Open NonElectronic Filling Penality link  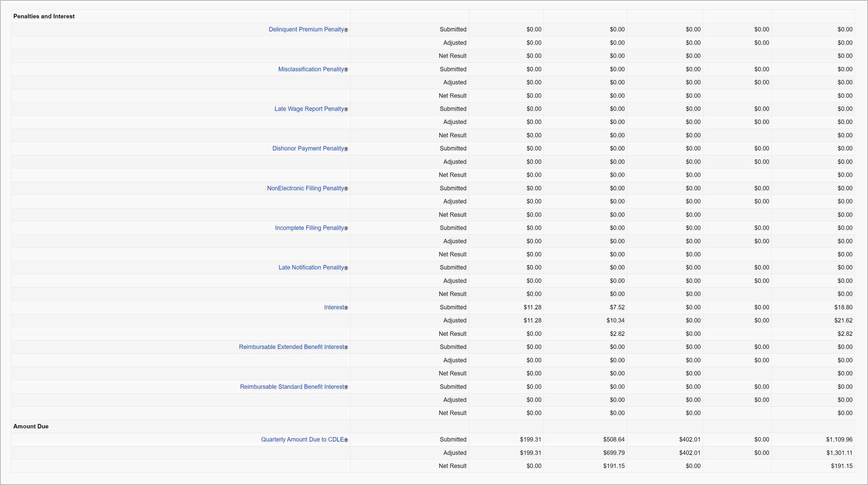tap(305, 188)
